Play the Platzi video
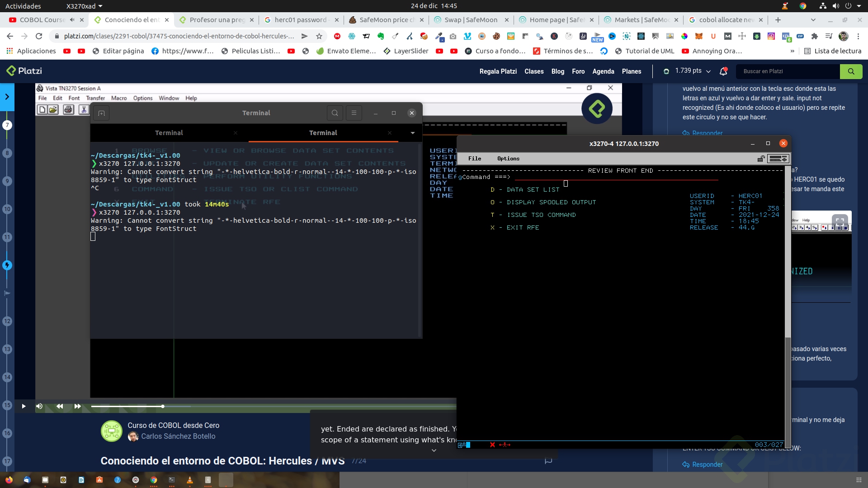This screenshot has width=868, height=488. 24,406
